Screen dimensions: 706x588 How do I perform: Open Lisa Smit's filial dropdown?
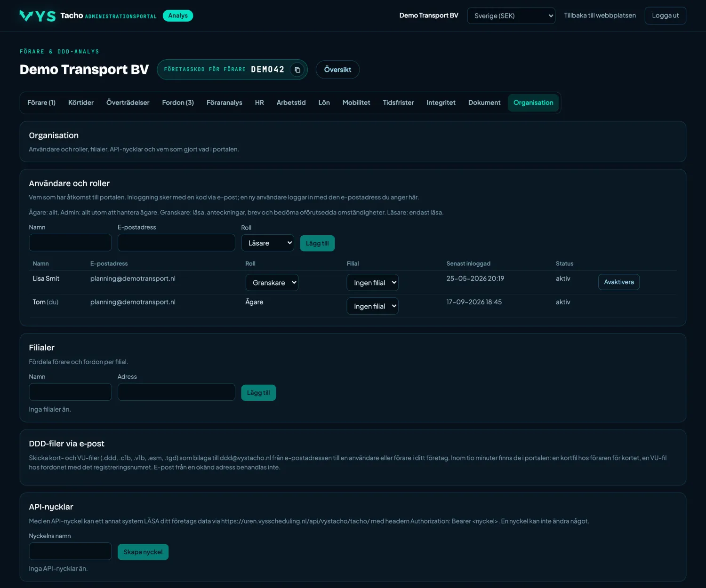[x=373, y=283]
